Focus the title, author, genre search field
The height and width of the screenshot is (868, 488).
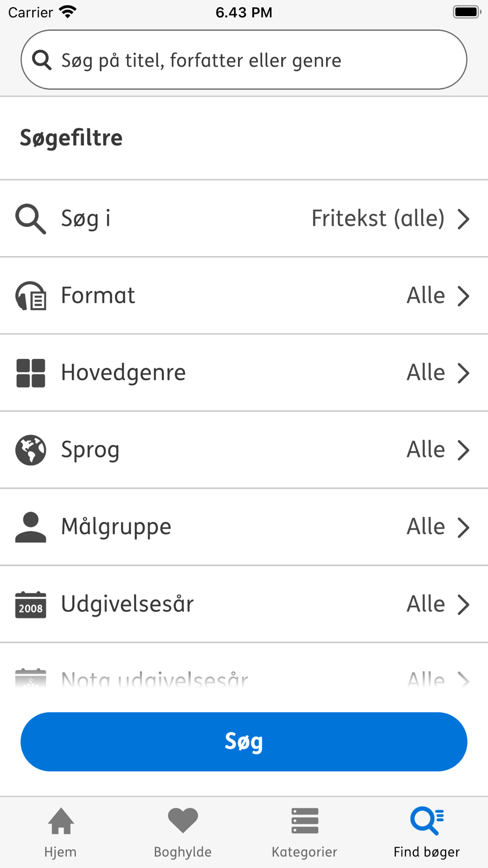(x=244, y=60)
